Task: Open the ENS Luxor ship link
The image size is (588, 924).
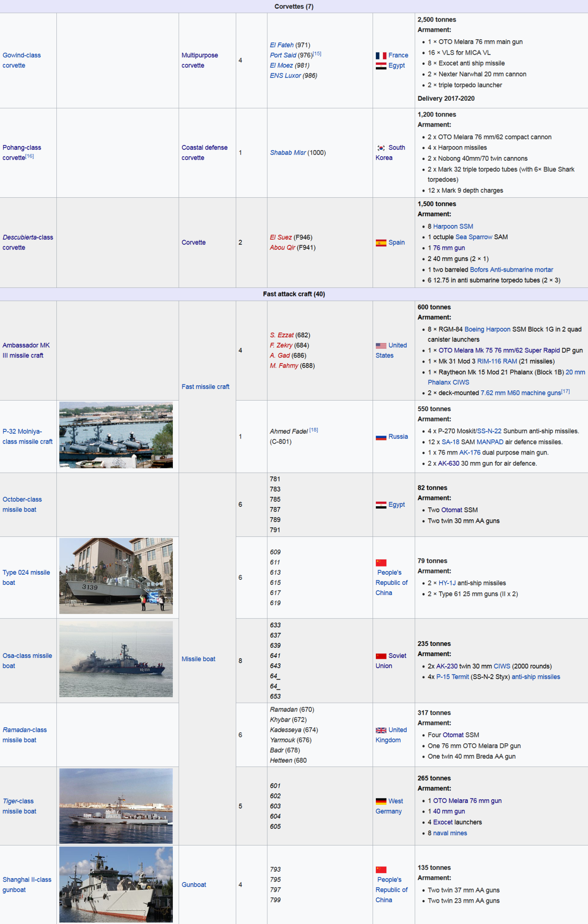Action: (x=285, y=76)
